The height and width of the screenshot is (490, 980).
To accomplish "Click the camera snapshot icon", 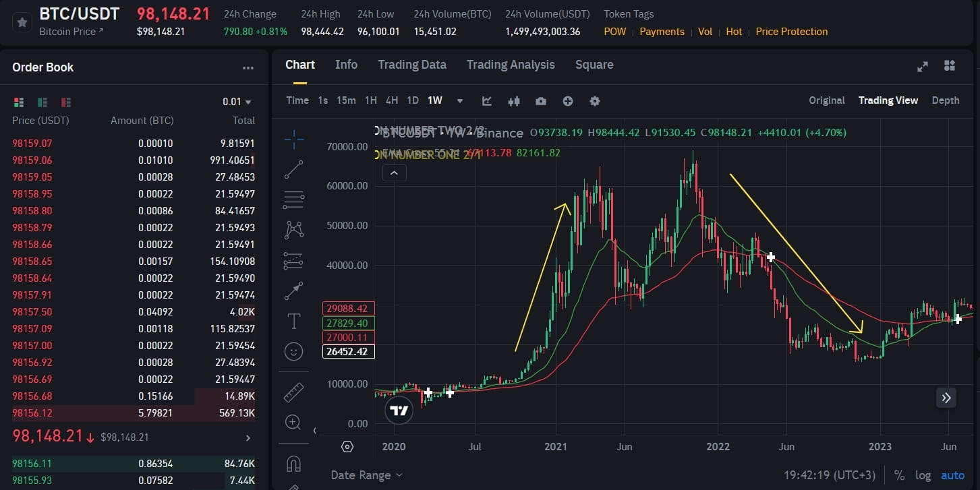I will 541,101.
